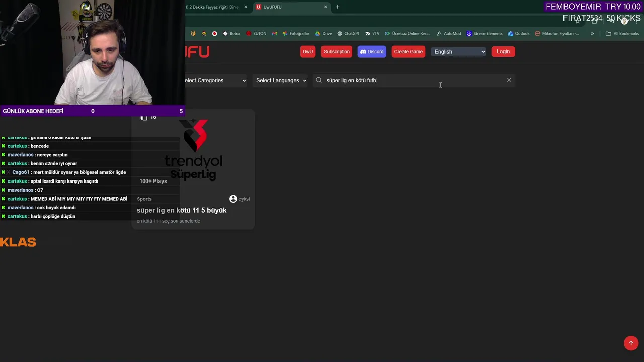Click the red circle bookmark icon left of Botrix

(214, 34)
